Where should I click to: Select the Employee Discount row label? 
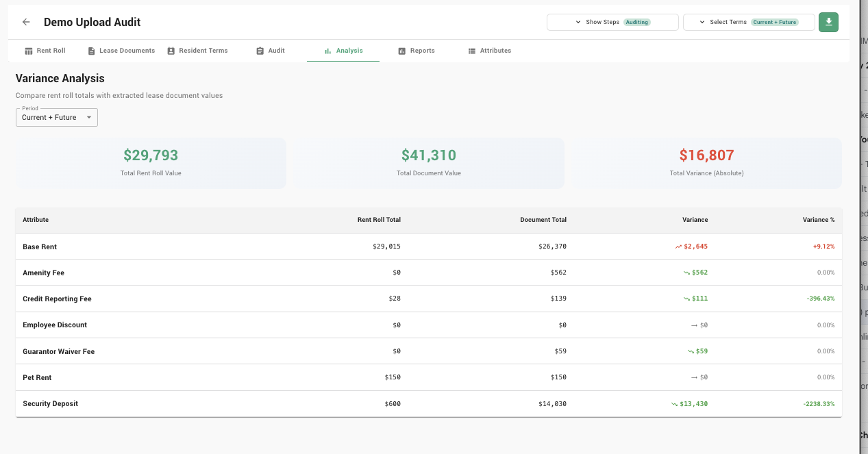55,325
